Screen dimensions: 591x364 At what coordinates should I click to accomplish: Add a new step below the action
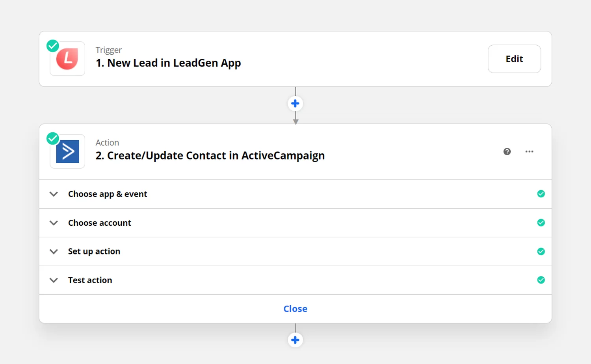pyautogui.click(x=295, y=340)
